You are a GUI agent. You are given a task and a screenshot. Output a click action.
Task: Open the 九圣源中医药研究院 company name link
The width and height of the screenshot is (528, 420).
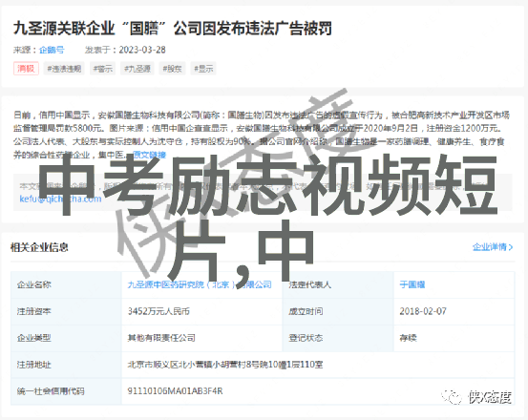200,284
